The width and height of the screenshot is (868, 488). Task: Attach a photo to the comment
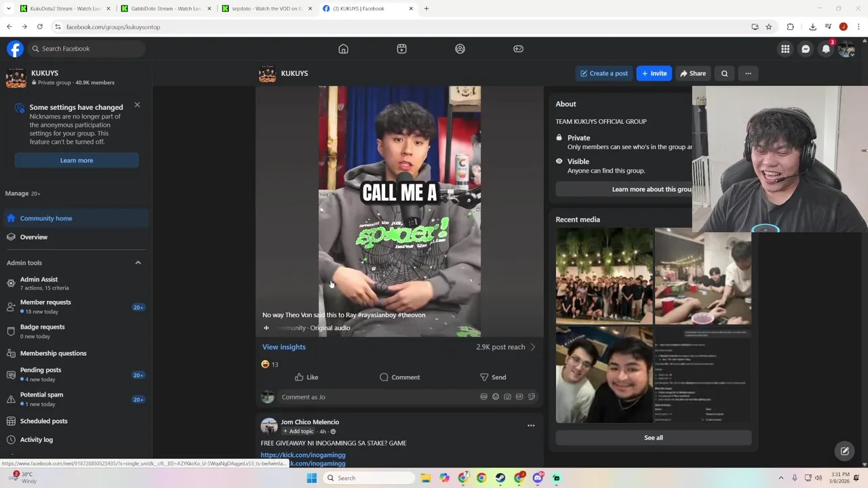[x=507, y=396]
